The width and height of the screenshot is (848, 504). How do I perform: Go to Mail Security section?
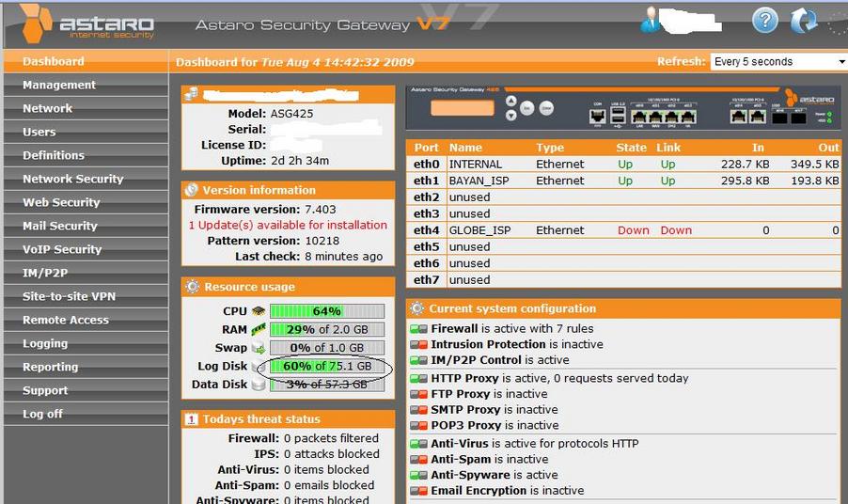(x=86, y=226)
